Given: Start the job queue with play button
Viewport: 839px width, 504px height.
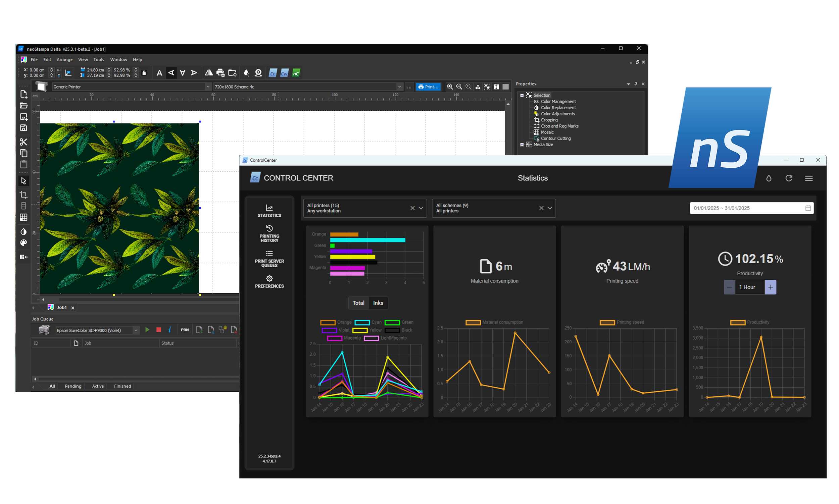Looking at the screenshot, I should pyautogui.click(x=147, y=329).
